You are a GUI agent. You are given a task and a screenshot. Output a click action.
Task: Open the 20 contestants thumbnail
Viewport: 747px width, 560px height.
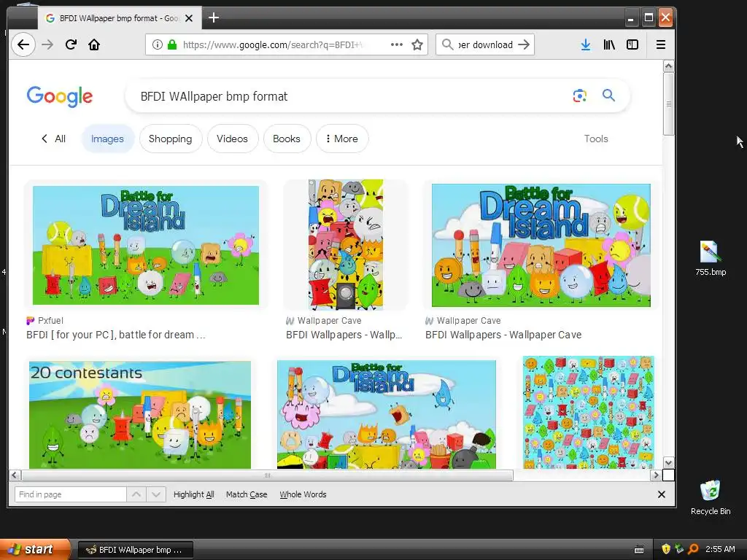[140, 415]
